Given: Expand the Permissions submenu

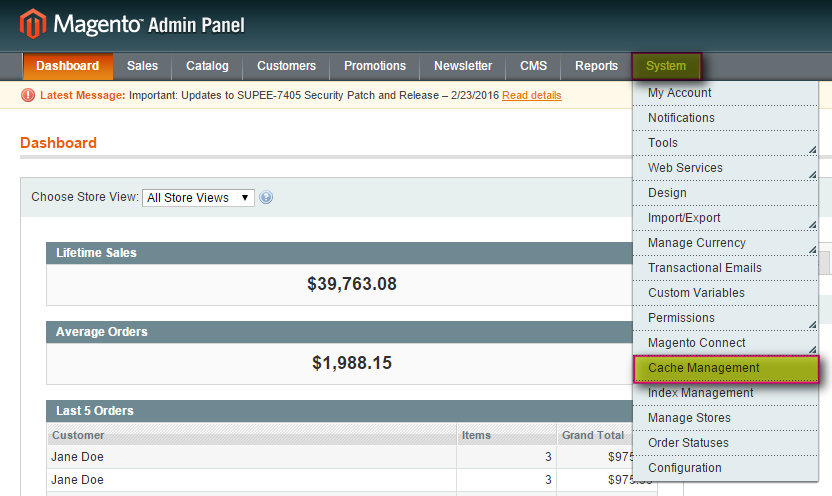Looking at the screenshot, I should click(x=725, y=318).
